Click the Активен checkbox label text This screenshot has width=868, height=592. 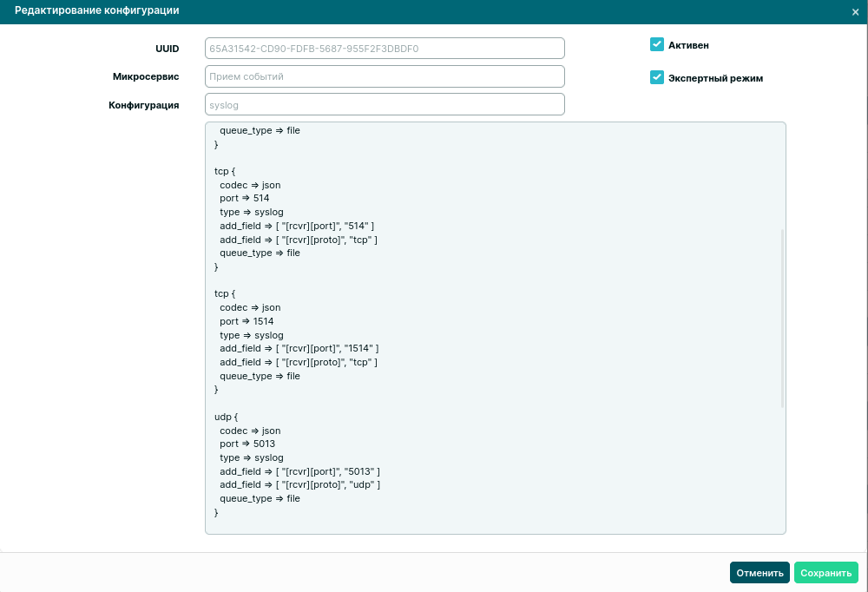[688, 45]
